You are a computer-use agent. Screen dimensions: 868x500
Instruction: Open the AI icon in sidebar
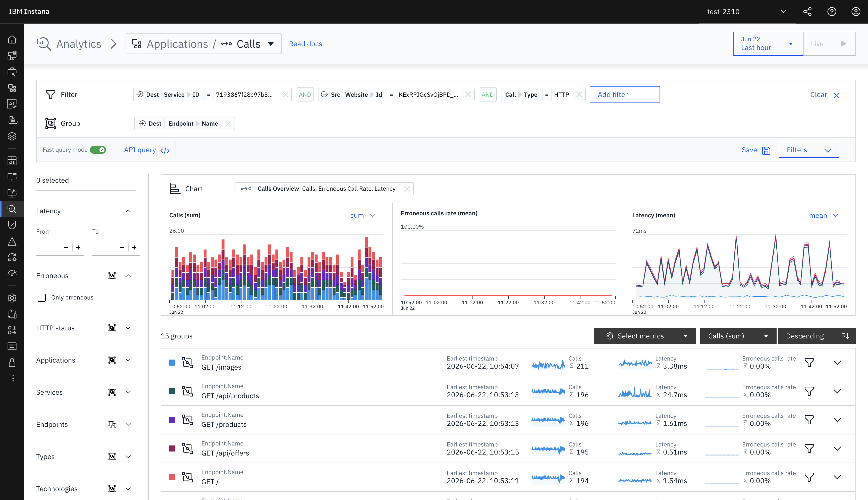12,104
